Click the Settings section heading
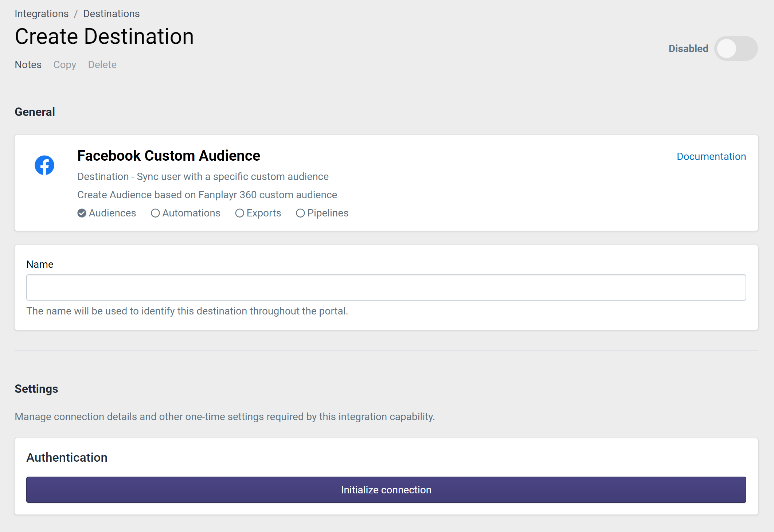Viewport: 774px width, 532px height. [36, 389]
